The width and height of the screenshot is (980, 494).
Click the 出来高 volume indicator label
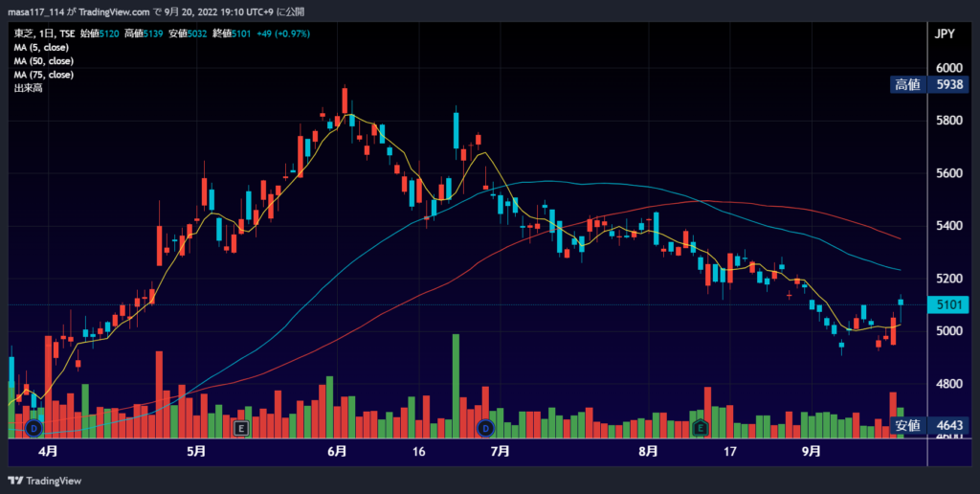(28, 88)
